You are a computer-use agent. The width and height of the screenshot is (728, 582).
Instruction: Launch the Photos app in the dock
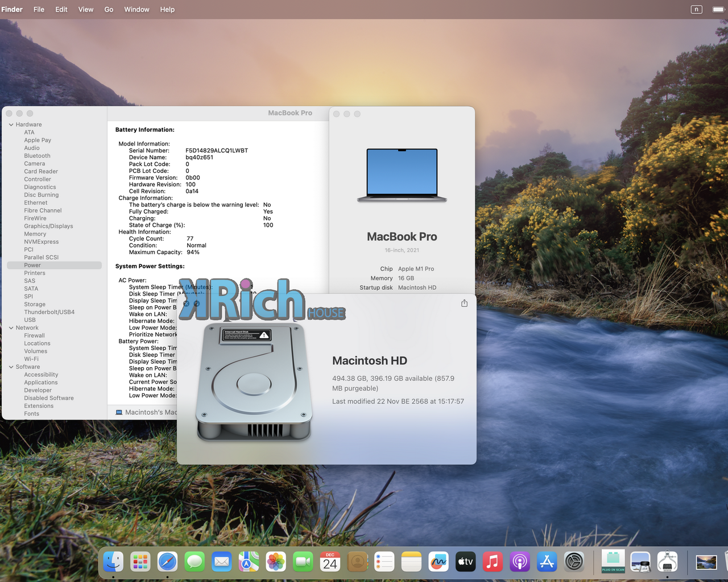(x=276, y=562)
